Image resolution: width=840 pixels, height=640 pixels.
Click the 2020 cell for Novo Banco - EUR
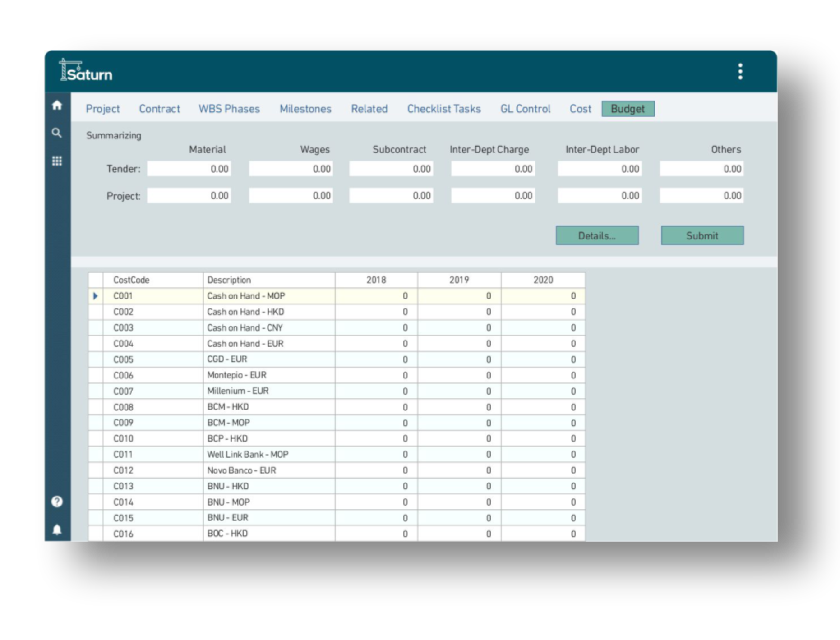[x=543, y=470]
